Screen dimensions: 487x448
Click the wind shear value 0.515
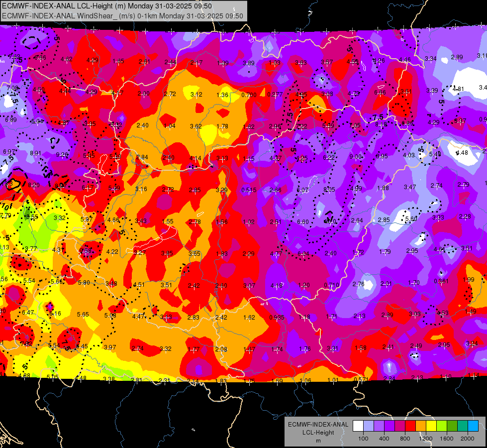click(249, 190)
